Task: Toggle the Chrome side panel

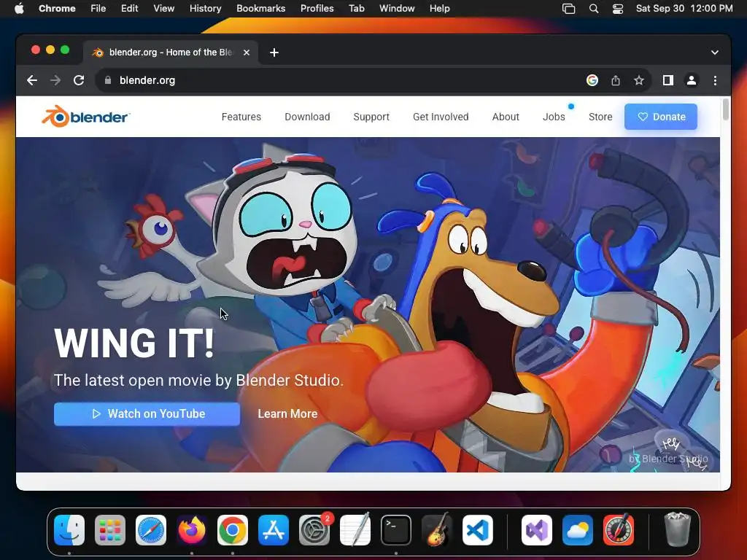Action: click(x=668, y=80)
